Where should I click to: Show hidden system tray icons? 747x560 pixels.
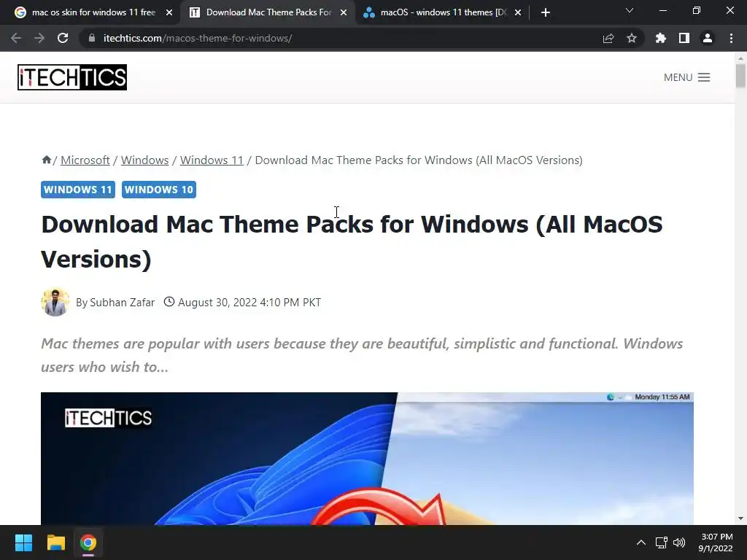click(641, 542)
